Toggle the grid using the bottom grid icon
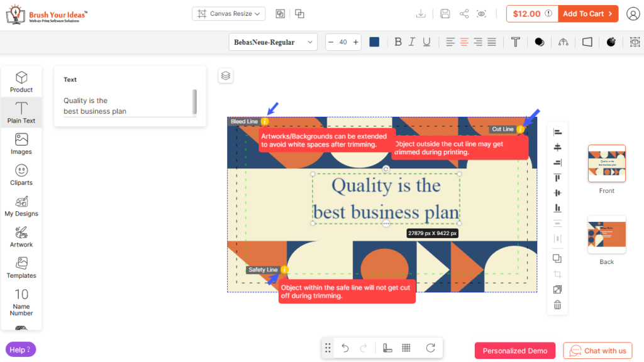 [406, 348]
